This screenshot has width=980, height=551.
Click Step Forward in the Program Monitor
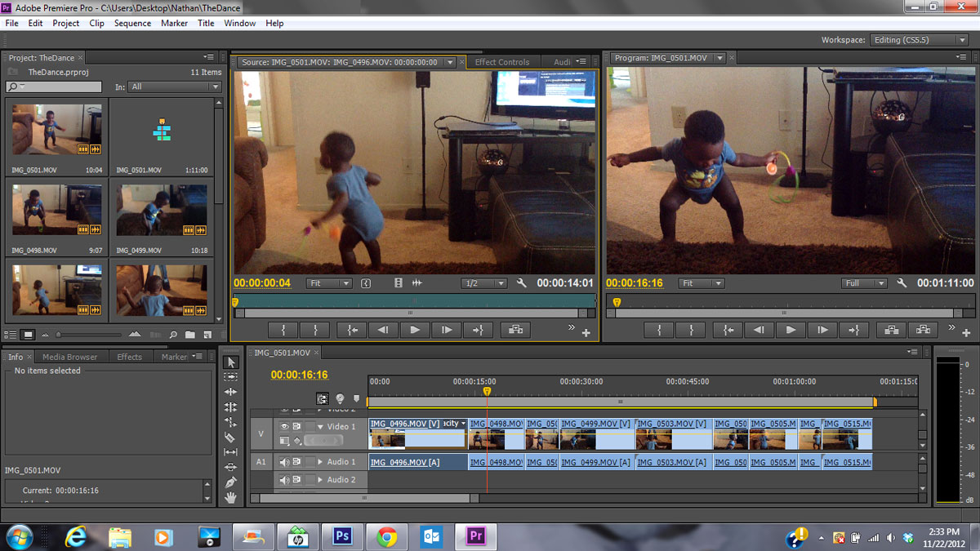(x=822, y=330)
